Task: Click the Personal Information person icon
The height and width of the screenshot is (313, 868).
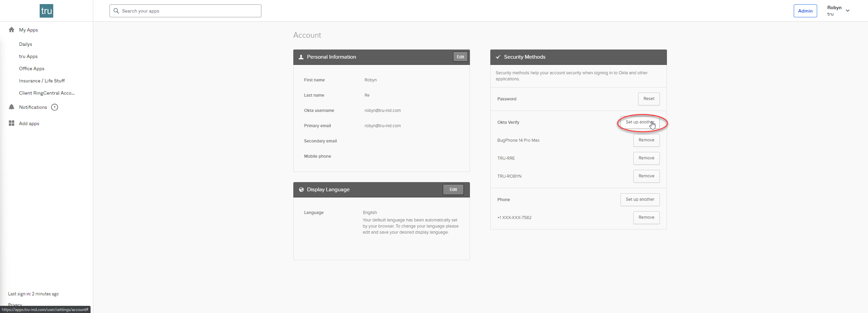Action: [301, 57]
